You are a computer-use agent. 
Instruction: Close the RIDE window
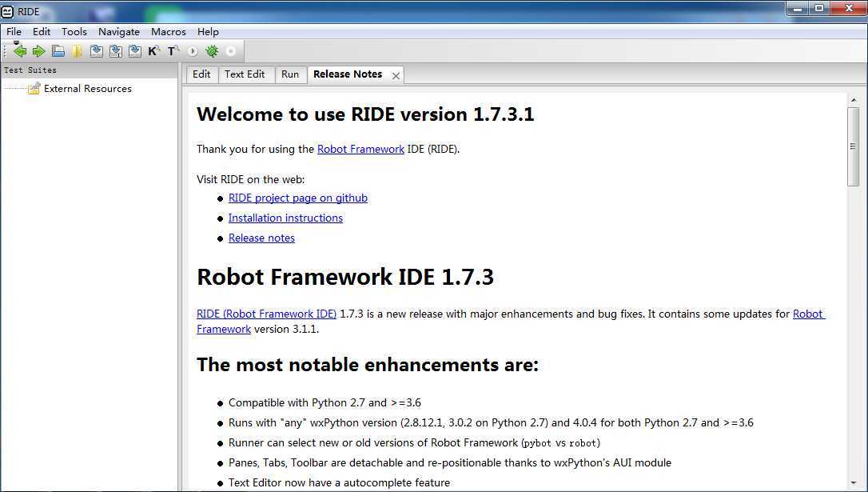click(x=849, y=8)
